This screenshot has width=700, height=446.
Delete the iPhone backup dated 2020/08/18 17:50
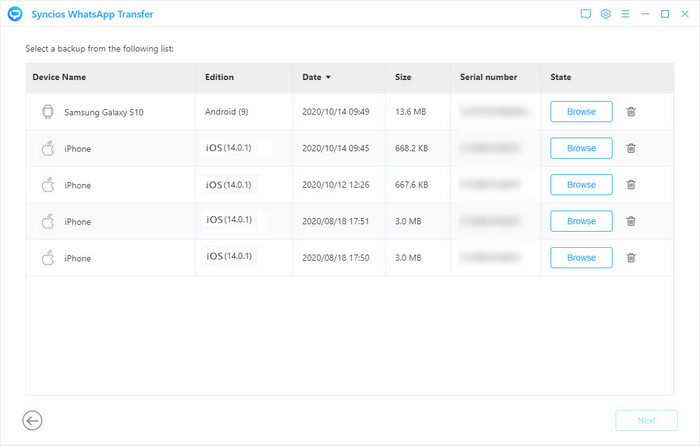631,258
